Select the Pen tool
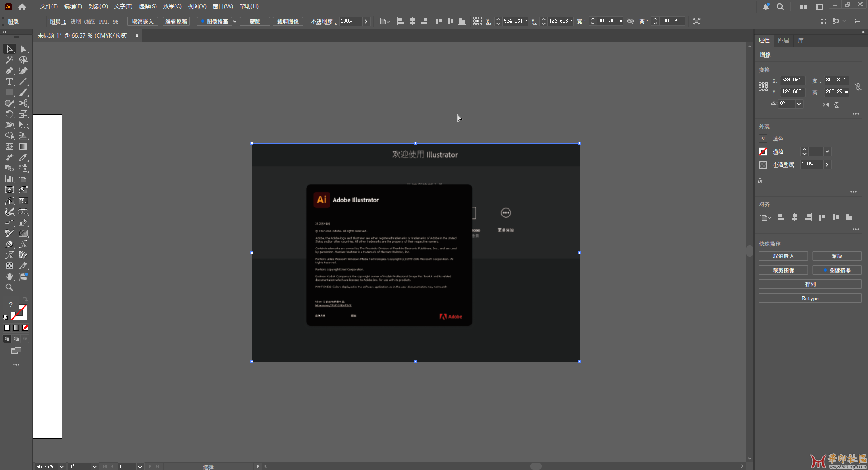 pyautogui.click(x=9, y=70)
